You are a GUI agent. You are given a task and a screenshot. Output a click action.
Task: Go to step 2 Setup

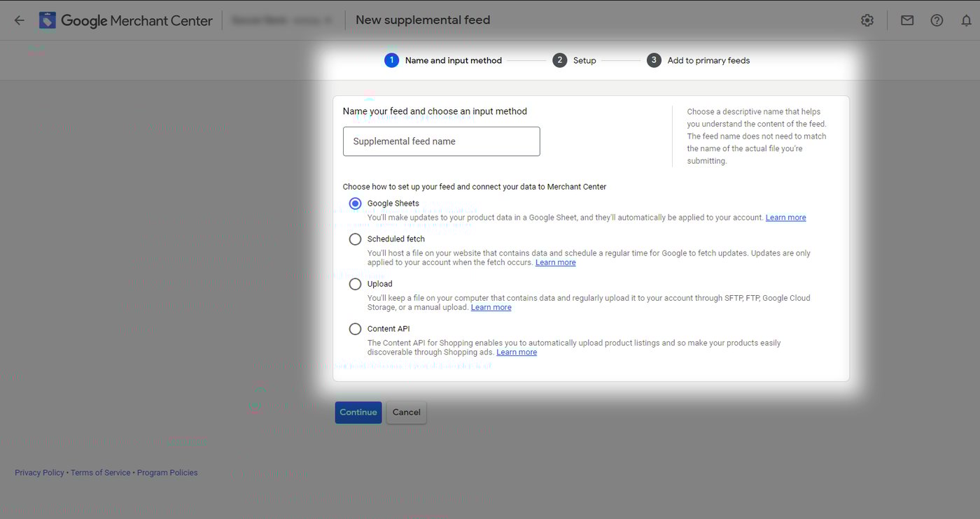[574, 61]
